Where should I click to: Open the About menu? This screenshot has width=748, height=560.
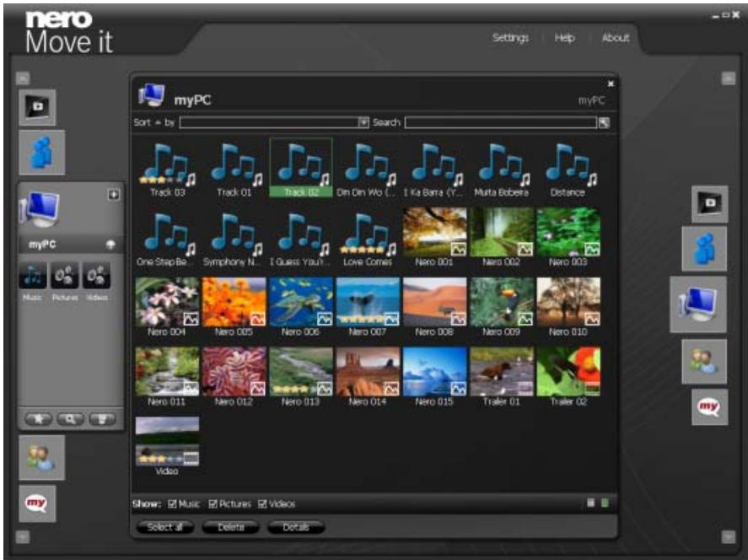(x=616, y=38)
